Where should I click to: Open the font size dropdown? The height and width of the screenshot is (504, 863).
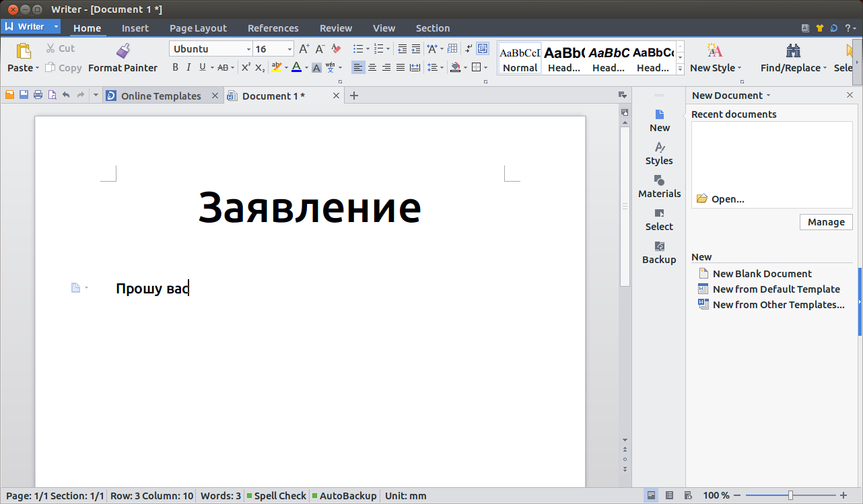click(x=289, y=48)
